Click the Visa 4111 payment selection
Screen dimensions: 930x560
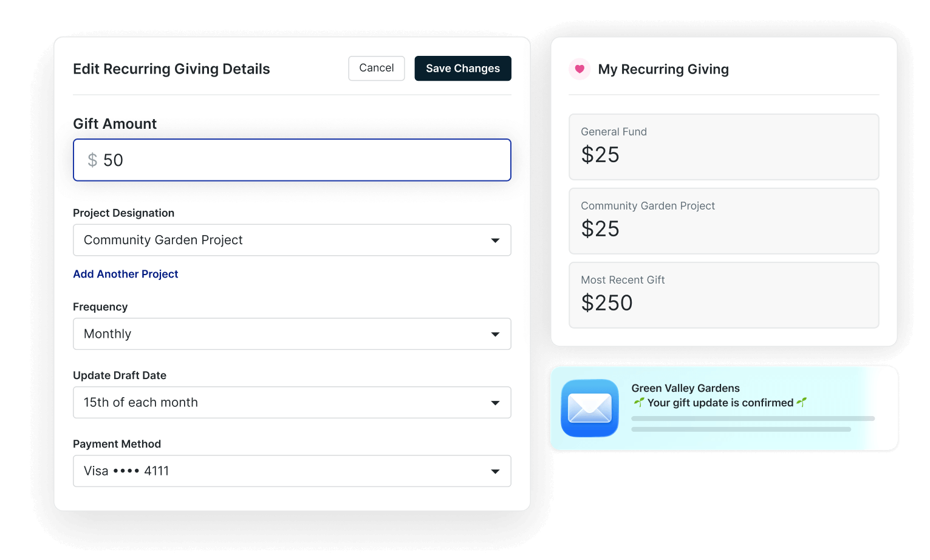click(x=126, y=471)
